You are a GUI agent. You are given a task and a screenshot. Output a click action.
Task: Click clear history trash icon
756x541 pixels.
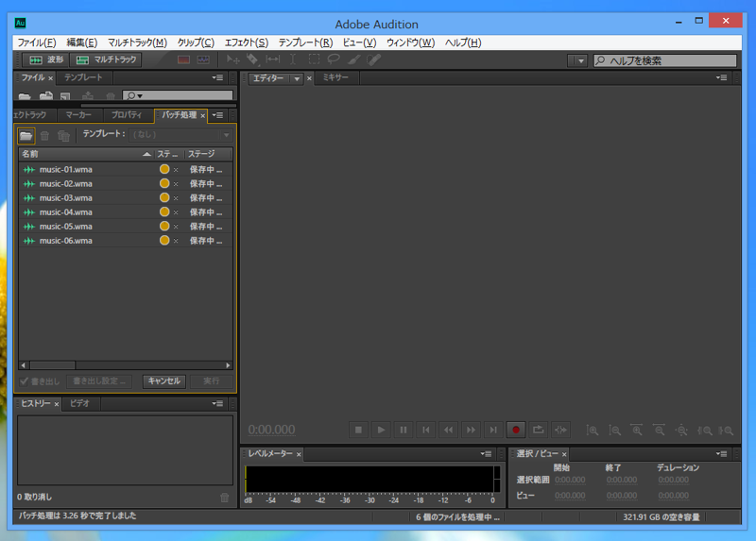click(x=225, y=498)
